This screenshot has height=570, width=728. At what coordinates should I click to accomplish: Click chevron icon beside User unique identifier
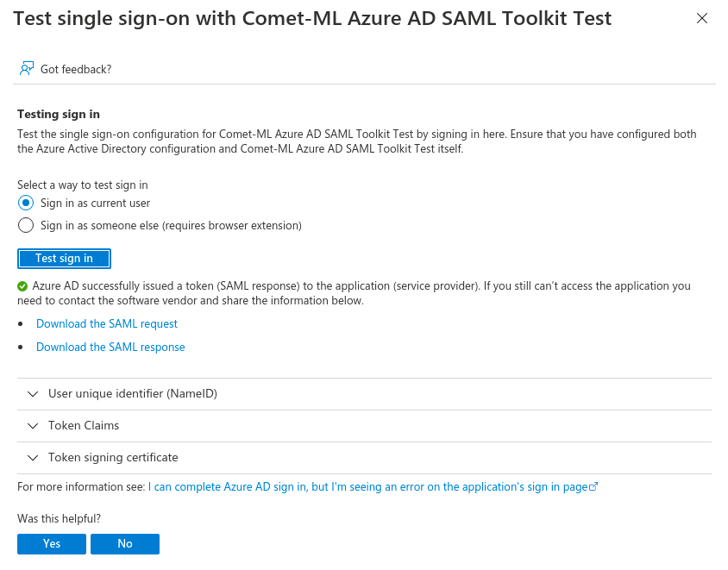[x=33, y=394]
